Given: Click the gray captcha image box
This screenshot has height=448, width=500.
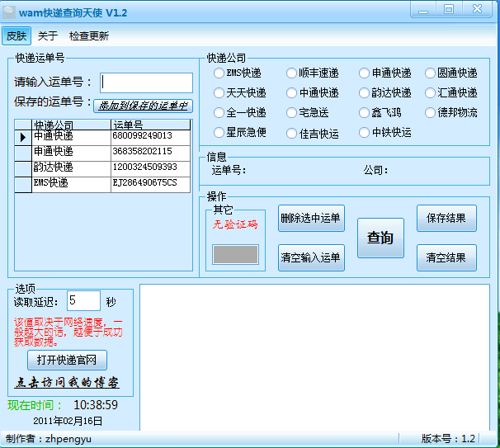Looking at the screenshot, I should click(236, 254).
